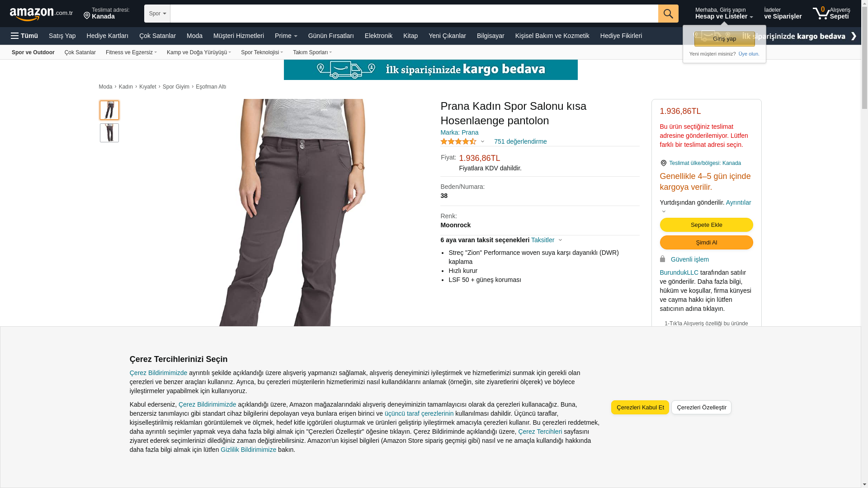Viewport: 868px width, 488px height.
Task: Open the Hesap ve Listeler dropdown
Action: point(724,13)
